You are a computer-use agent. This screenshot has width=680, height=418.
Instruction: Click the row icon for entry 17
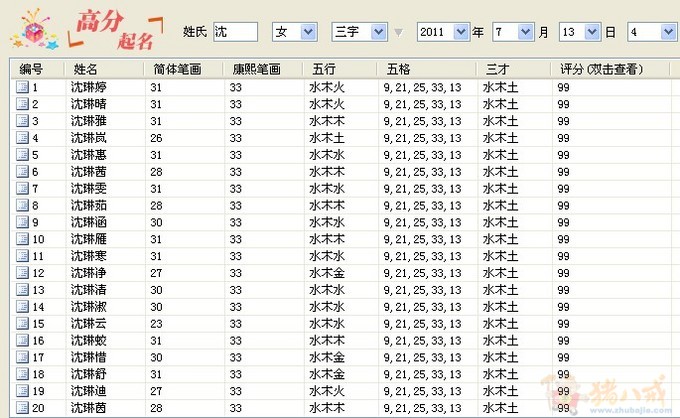click(23, 357)
